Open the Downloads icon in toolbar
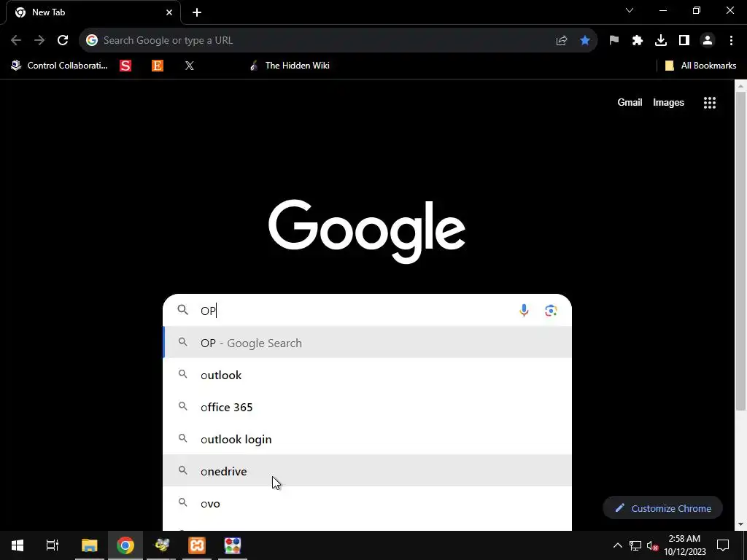Screen dimensions: 747x560 pyautogui.click(x=661, y=41)
